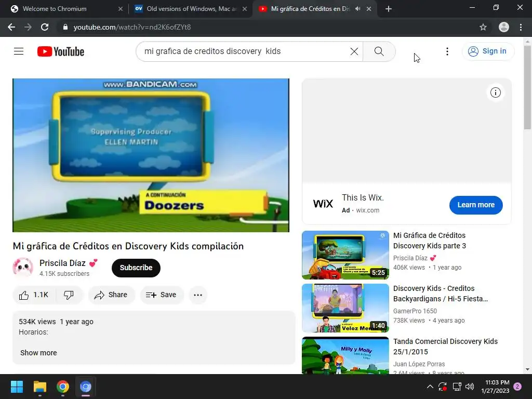
Task: Save the video to a playlist
Action: tap(162, 295)
